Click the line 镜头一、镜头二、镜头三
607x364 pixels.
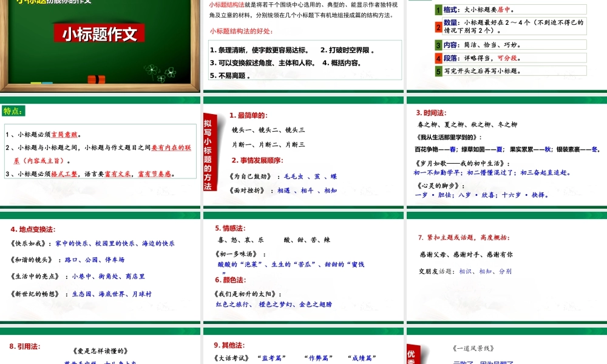(268, 130)
